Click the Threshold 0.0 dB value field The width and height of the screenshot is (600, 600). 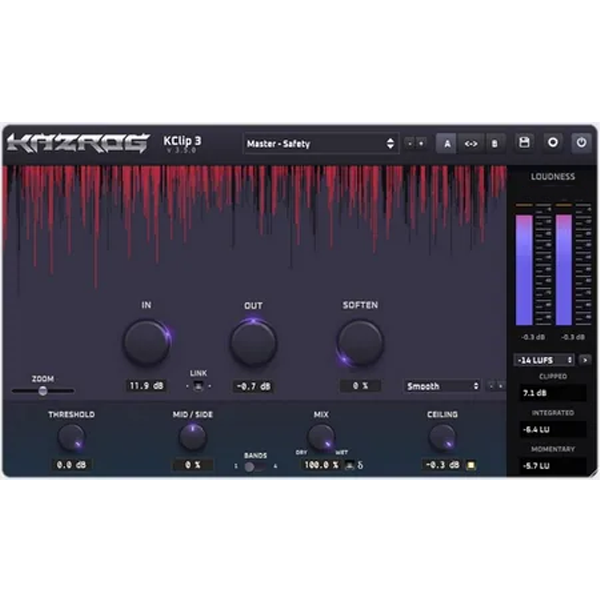coord(71,465)
